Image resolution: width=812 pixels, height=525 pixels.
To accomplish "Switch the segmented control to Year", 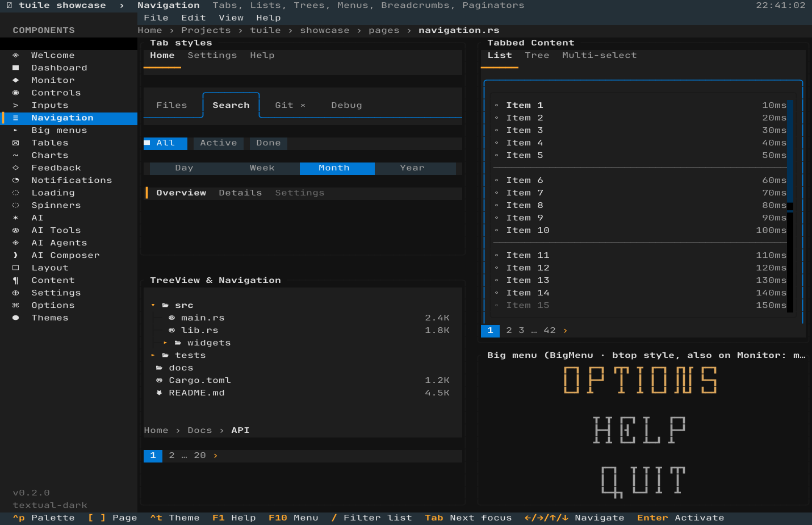I will [412, 168].
